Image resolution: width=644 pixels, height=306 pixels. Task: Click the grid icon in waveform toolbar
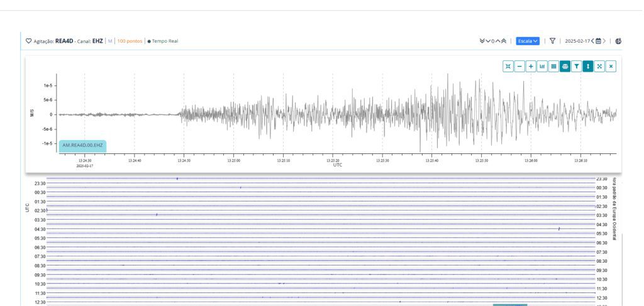[553, 67]
